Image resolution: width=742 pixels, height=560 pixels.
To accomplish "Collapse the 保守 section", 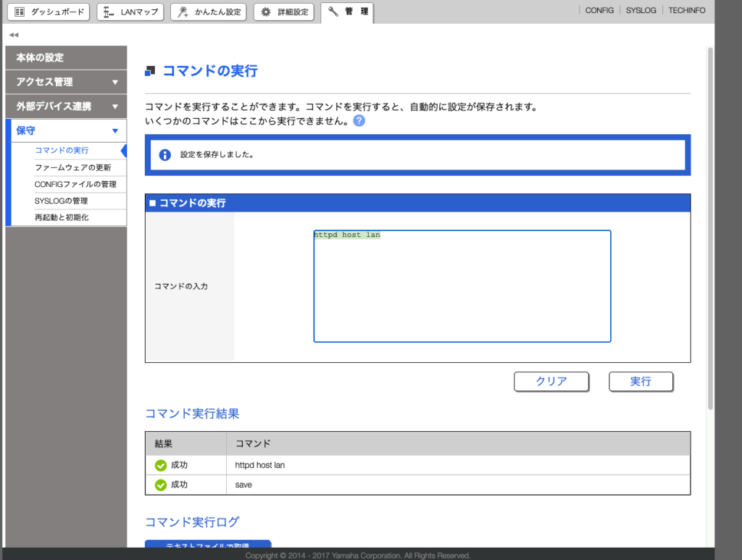I will tap(65, 131).
